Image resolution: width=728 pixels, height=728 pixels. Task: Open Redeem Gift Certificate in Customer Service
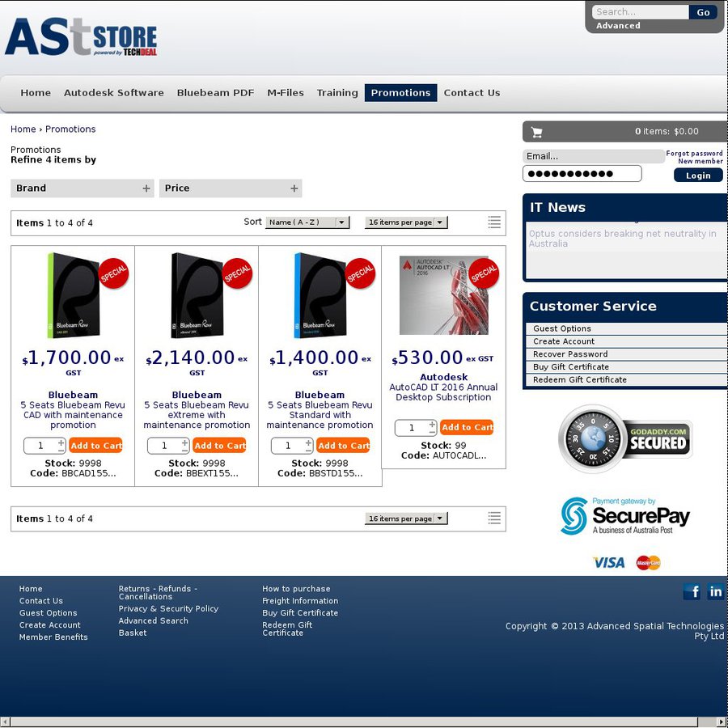(x=579, y=379)
